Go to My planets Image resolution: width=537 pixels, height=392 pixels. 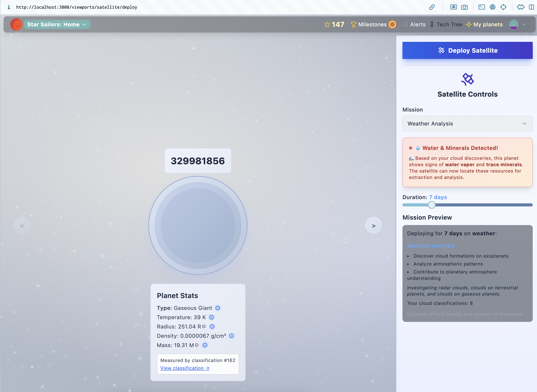[484, 24]
